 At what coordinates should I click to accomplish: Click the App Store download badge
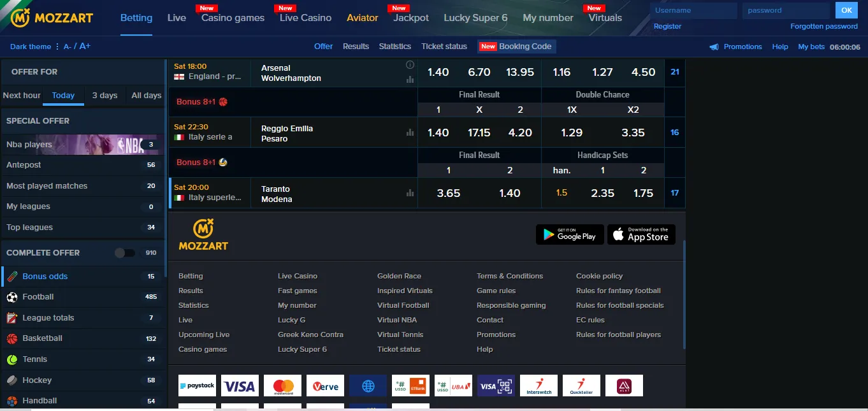pos(641,234)
